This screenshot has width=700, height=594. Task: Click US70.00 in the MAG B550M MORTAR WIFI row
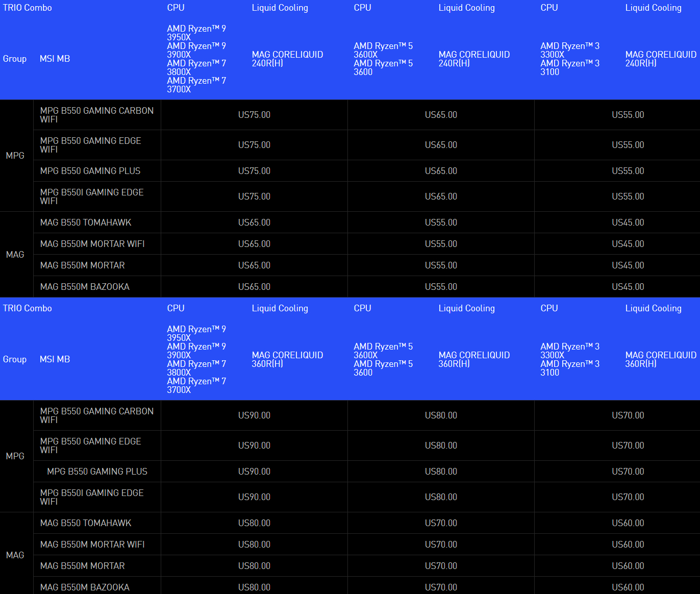pyautogui.click(x=441, y=544)
